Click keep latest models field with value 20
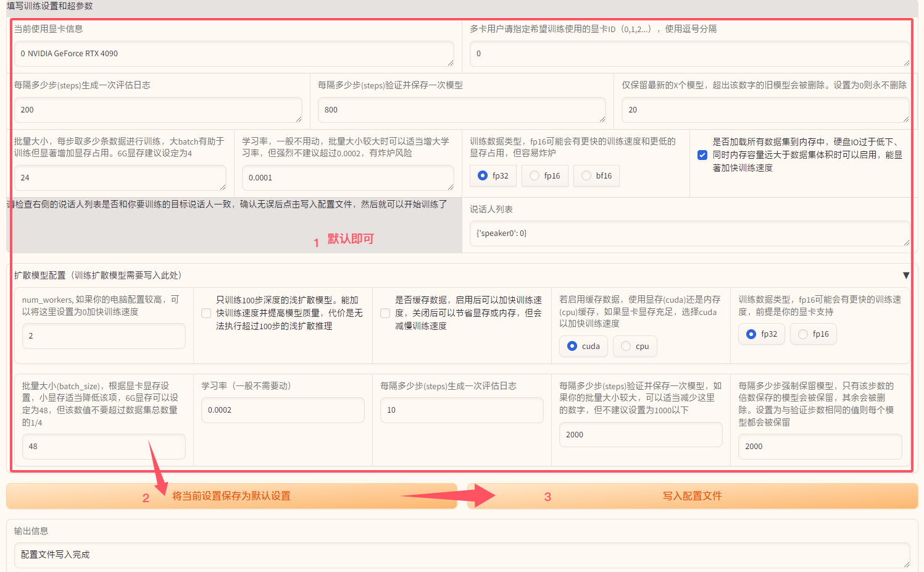Image resolution: width=924 pixels, height=572 pixels. [765, 110]
